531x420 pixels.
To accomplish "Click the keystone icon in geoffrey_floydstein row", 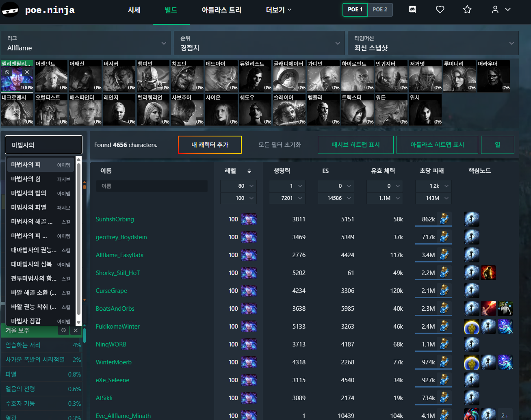I will pos(472,237).
